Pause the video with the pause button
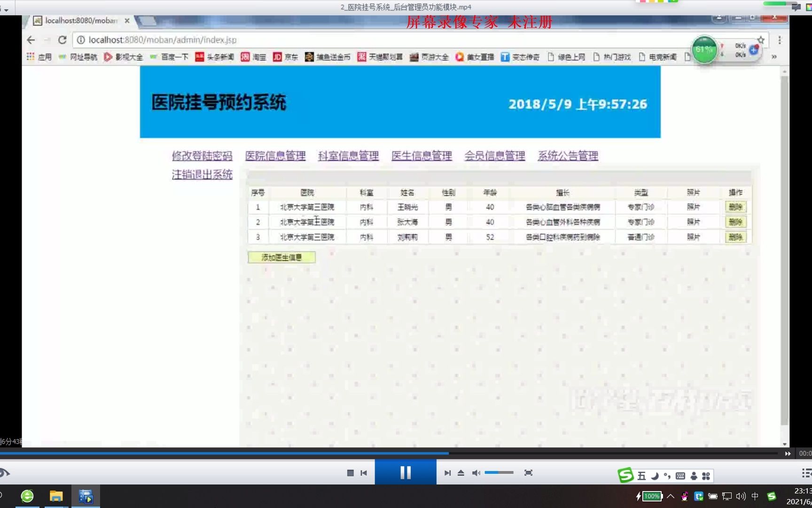This screenshot has width=812, height=508. click(x=405, y=472)
